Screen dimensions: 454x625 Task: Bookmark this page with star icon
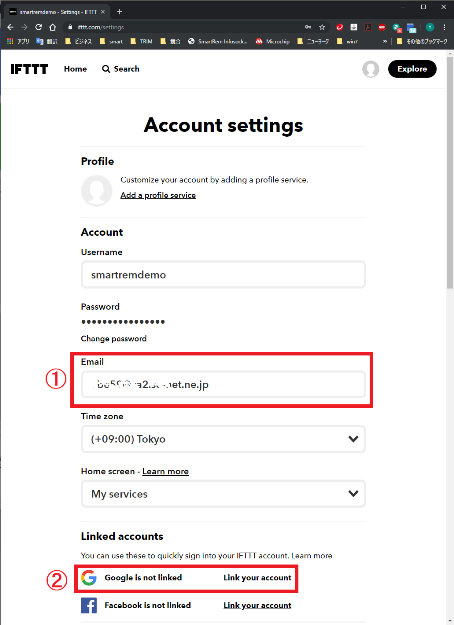322,27
